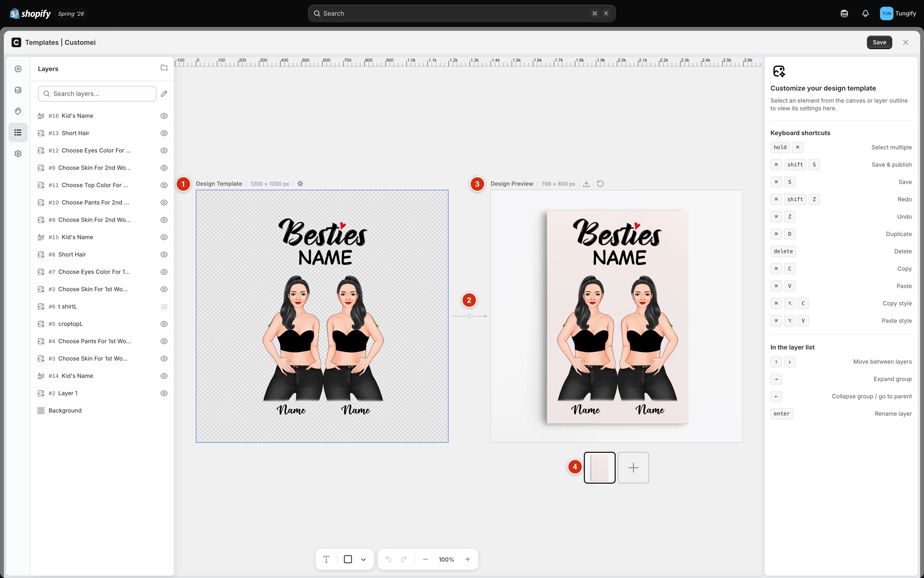
Task: Open the shape tool dropdown arrow
Action: [364, 560]
